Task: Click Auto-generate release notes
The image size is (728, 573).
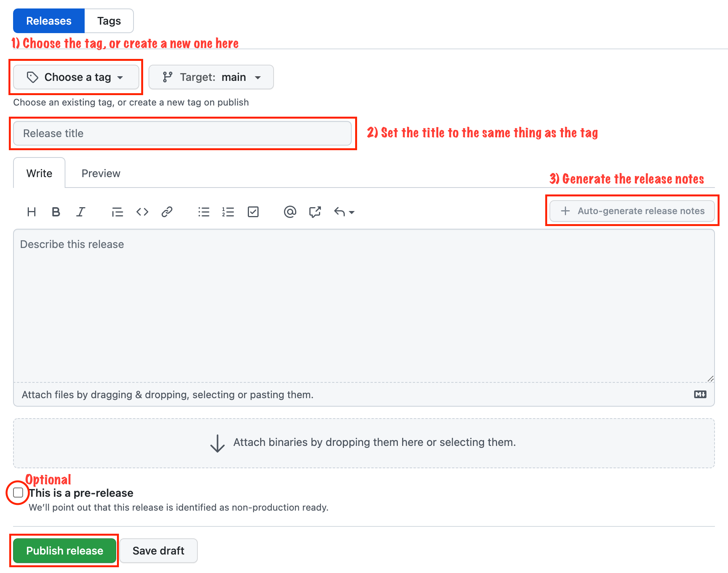Action: 632,211
